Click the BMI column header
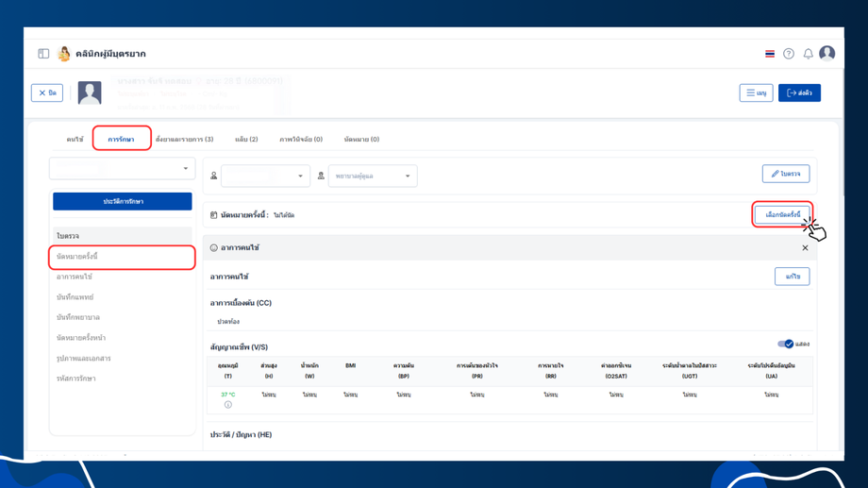 (x=350, y=365)
